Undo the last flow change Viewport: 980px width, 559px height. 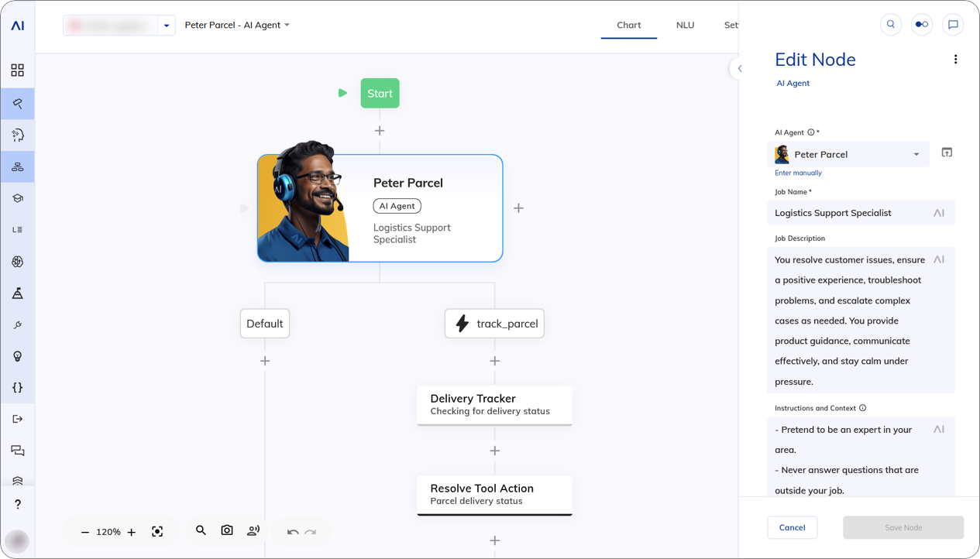[x=292, y=532]
